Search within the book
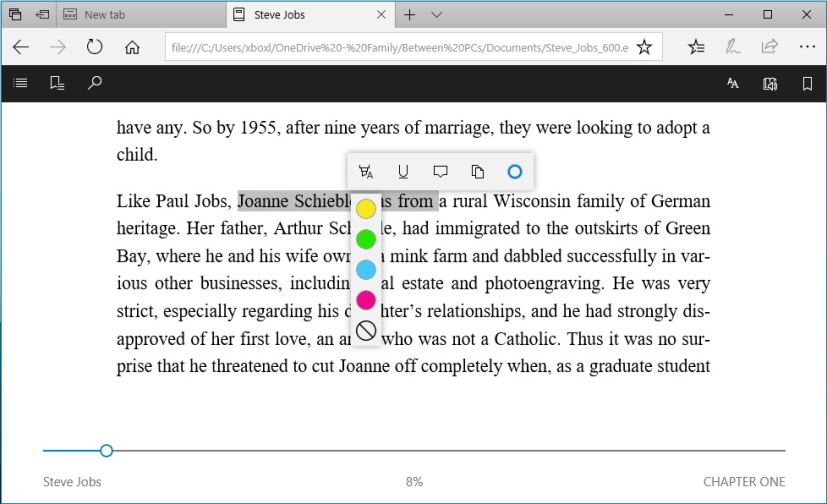 94,83
